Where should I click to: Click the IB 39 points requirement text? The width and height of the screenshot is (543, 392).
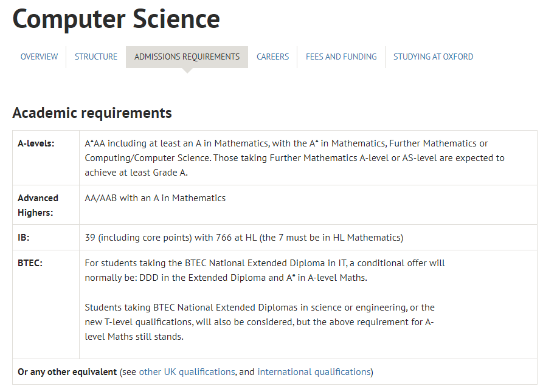point(244,237)
